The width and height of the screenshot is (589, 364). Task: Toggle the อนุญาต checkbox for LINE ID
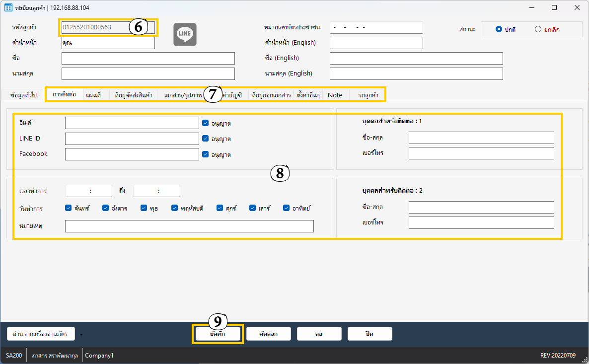[x=206, y=139]
